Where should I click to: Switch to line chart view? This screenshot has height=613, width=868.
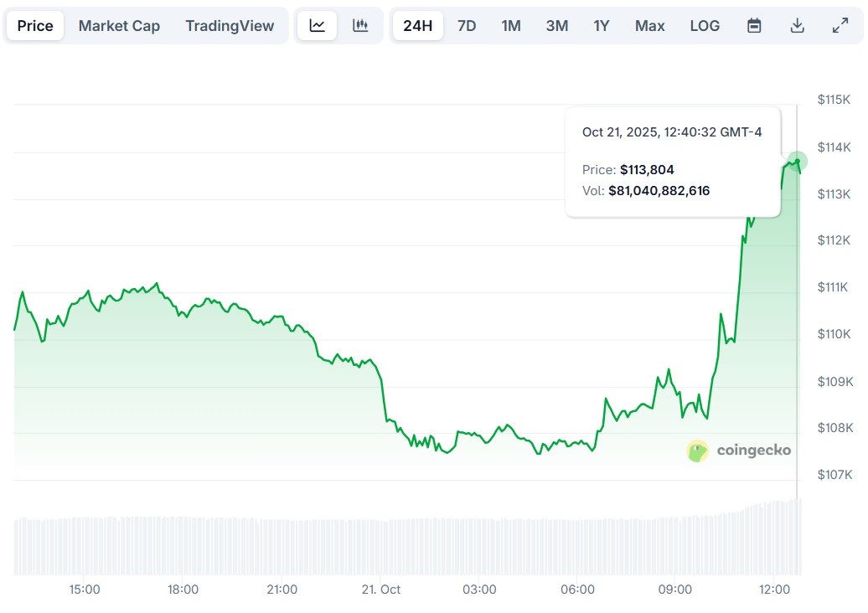[318, 26]
